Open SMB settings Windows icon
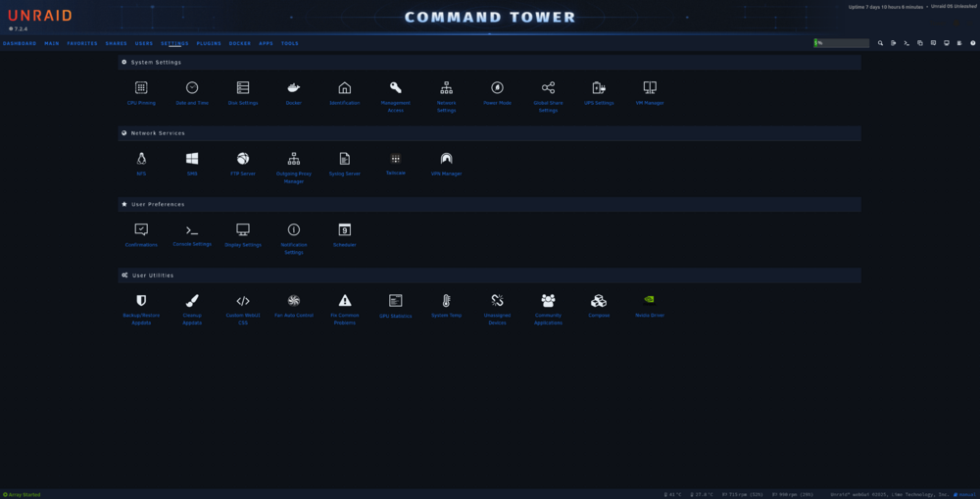The height and width of the screenshot is (499, 980). pyautogui.click(x=192, y=159)
